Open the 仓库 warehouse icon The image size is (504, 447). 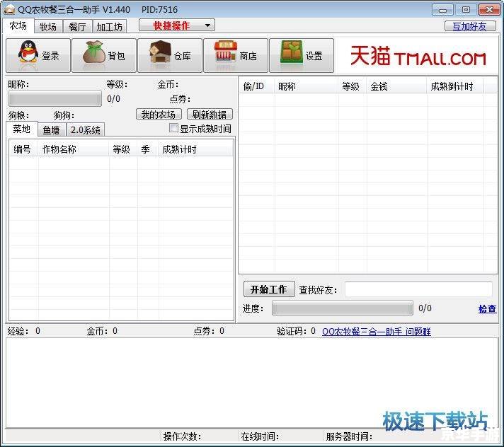pos(170,56)
